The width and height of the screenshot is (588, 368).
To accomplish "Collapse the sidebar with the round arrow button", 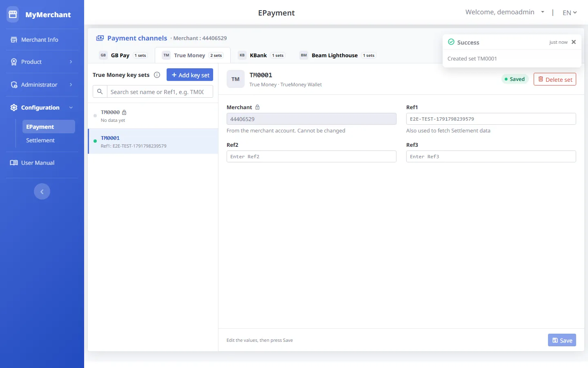I will [42, 191].
